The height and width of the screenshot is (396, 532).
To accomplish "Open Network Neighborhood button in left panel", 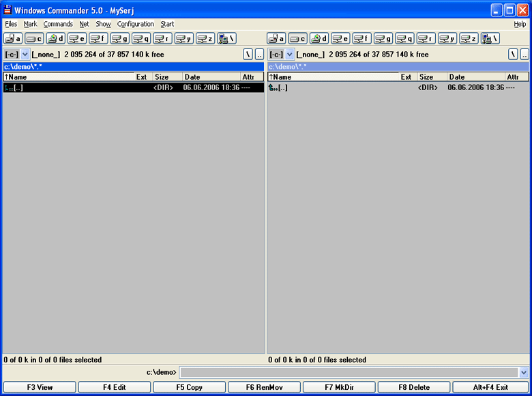I will [x=226, y=39].
